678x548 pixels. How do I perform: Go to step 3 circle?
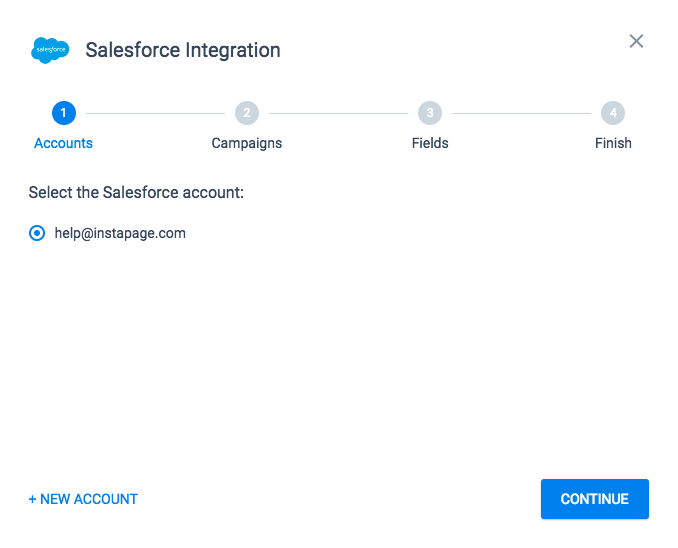coord(430,113)
